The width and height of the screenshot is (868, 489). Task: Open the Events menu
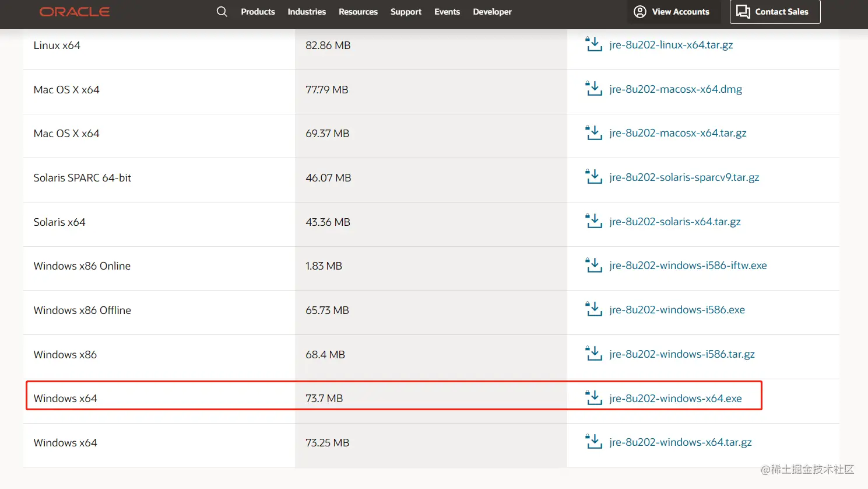[447, 12]
